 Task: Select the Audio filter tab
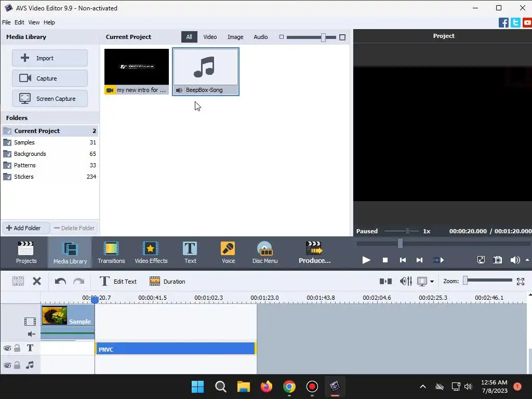(x=261, y=37)
